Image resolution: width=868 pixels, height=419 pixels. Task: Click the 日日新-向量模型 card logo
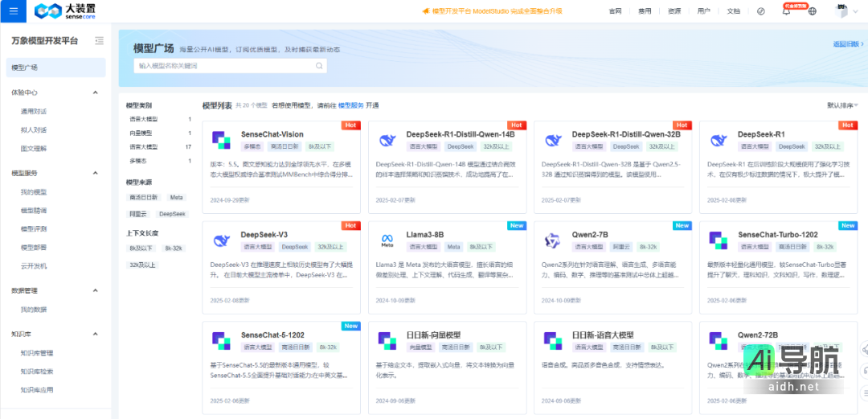[x=387, y=341]
